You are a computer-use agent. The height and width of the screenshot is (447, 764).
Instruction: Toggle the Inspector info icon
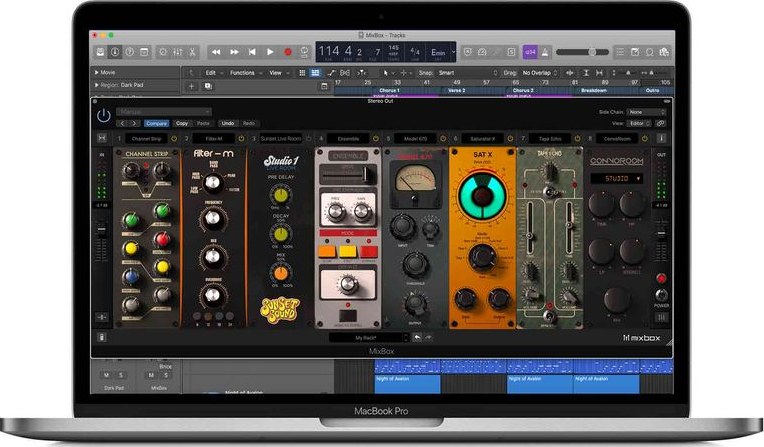pyautogui.click(x=115, y=52)
